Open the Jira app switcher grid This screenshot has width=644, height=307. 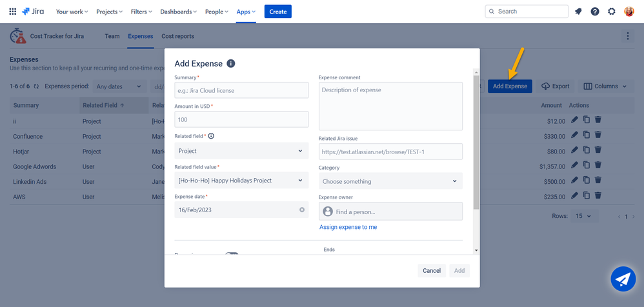point(13,12)
